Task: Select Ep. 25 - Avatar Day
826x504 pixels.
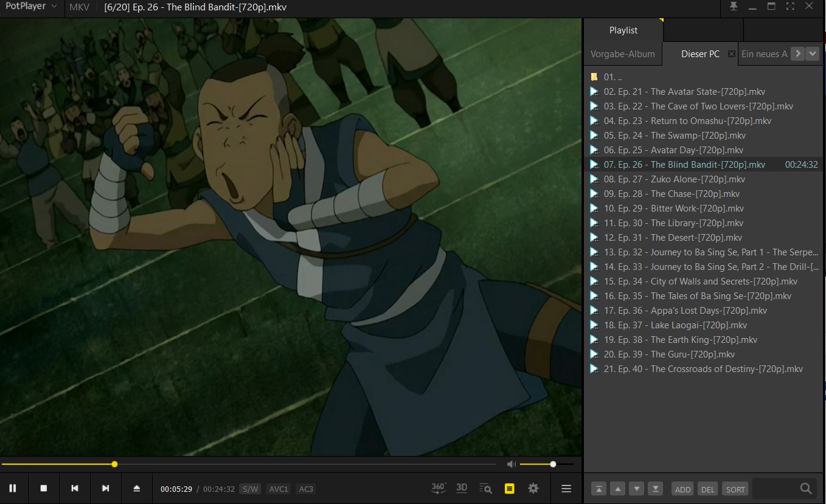Action: (x=703, y=150)
